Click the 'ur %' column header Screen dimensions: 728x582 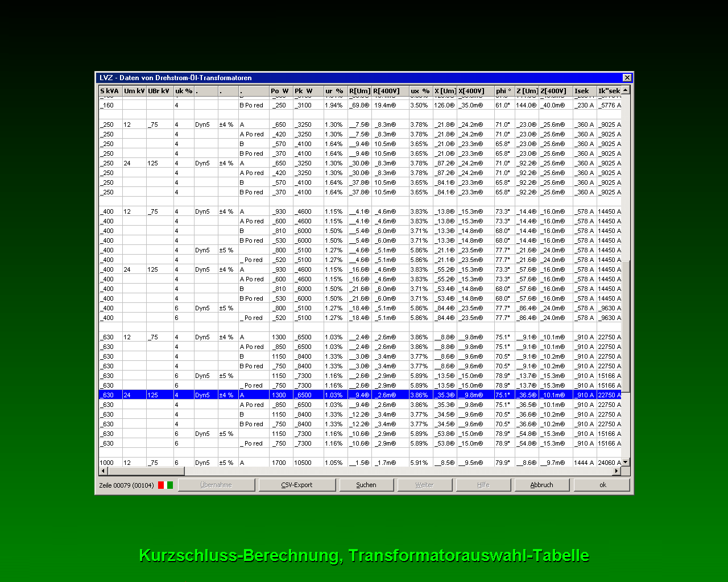click(336, 91)
